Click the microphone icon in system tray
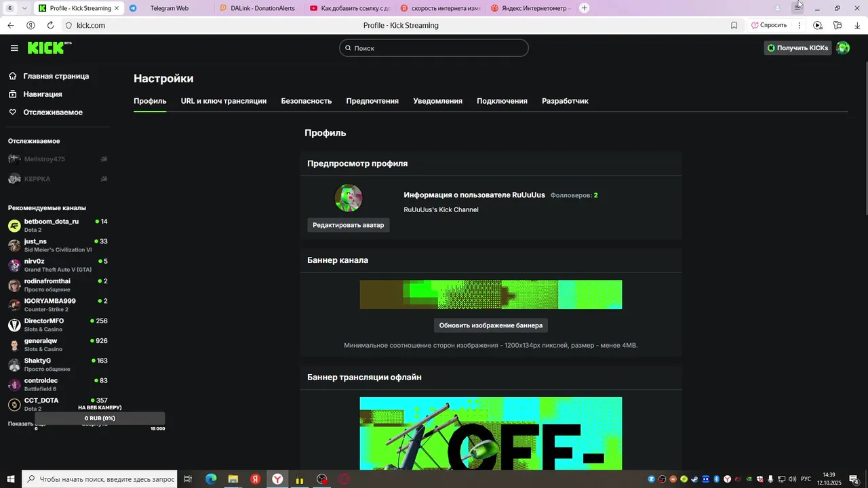Viewport: 868px width, 488px height. (770, 479)
